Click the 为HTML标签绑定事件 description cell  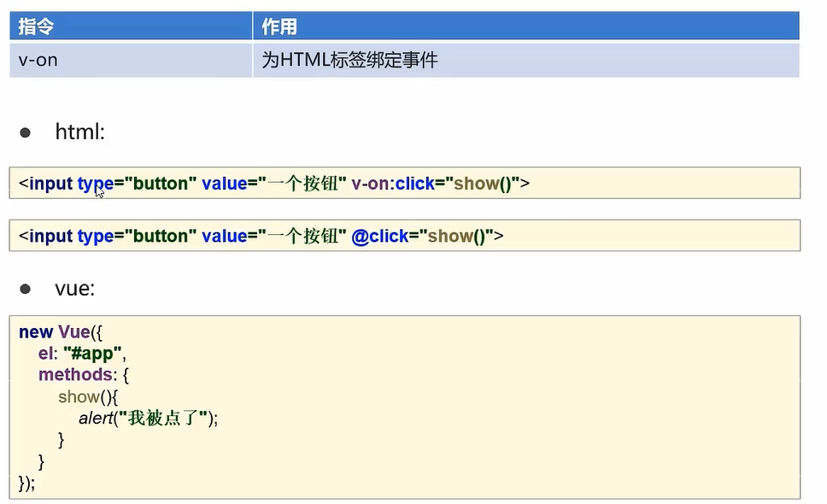[x=350, y=61]
